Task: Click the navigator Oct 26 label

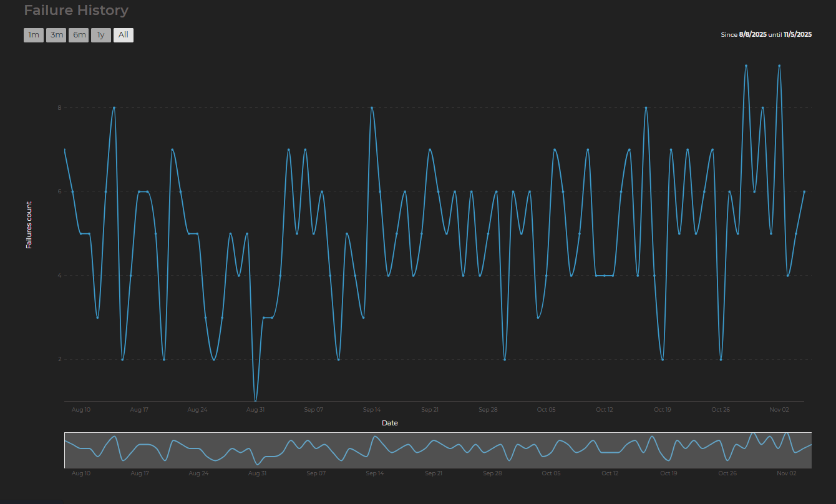Action: coord(727,473)
